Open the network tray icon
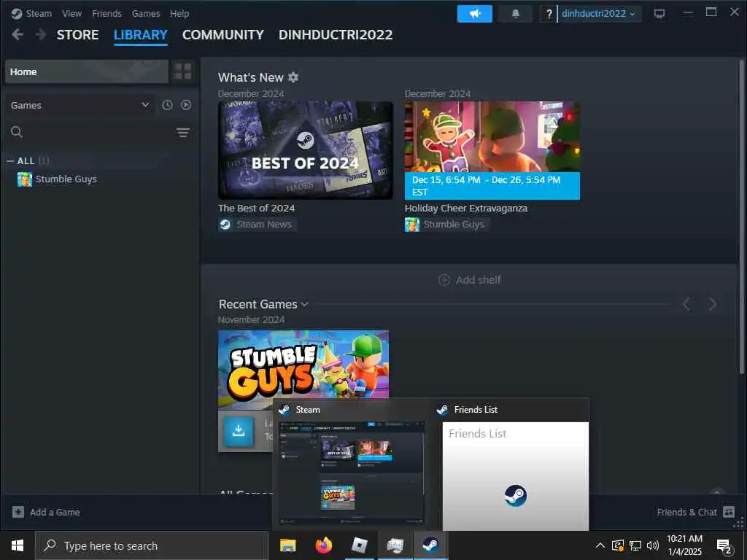Image resolution: width=747 pixels, height=560 pixels. tap(635, 545)
